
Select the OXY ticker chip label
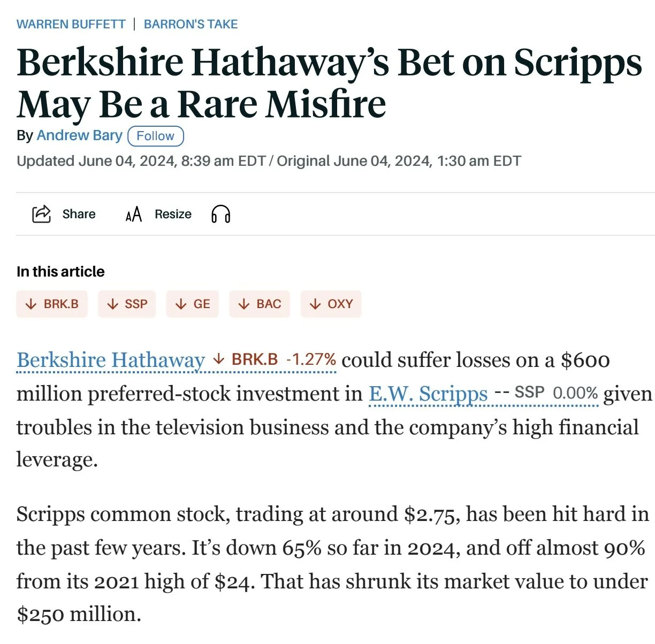[x=340, y=304]
